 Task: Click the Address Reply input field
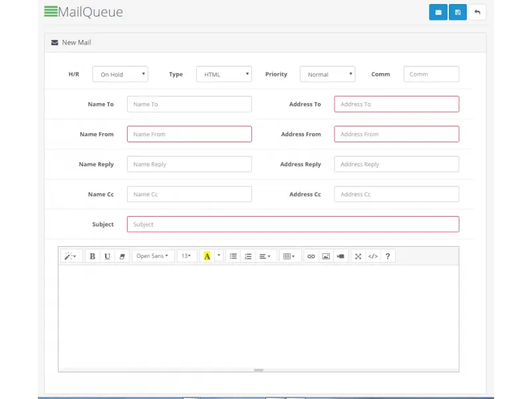coord(396,164)
